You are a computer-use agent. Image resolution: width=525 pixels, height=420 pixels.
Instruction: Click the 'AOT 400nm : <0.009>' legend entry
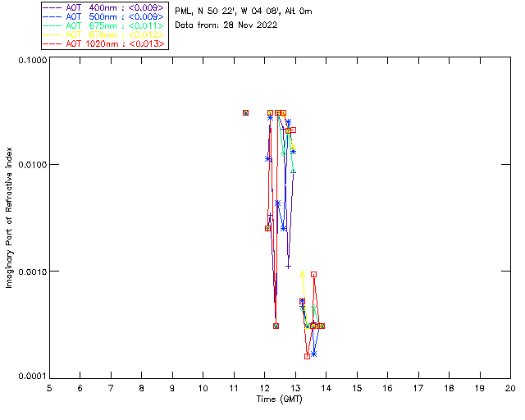103,7
